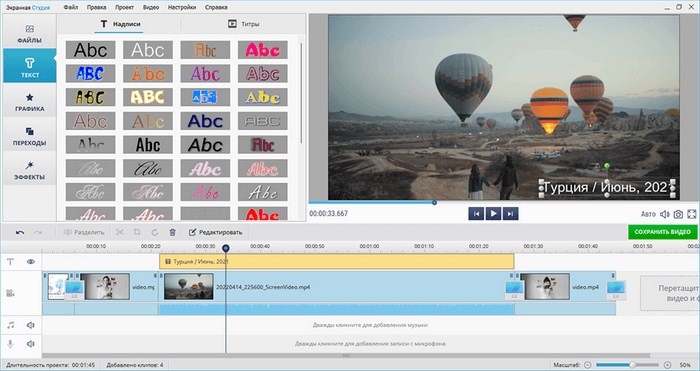
Task: Select the Графика star icon
Action: click(x=29, y=97)
